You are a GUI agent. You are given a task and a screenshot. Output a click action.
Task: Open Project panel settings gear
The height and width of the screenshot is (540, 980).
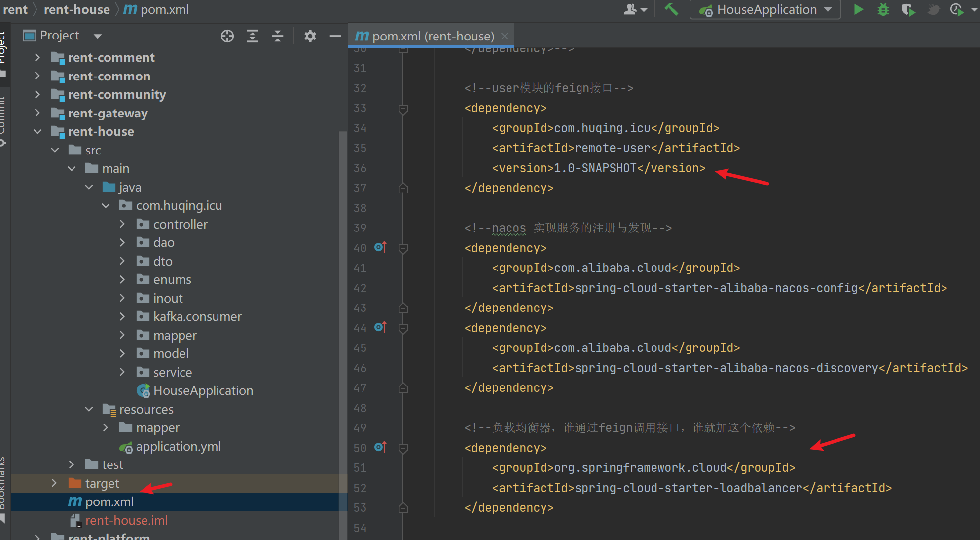pos(310,36)
